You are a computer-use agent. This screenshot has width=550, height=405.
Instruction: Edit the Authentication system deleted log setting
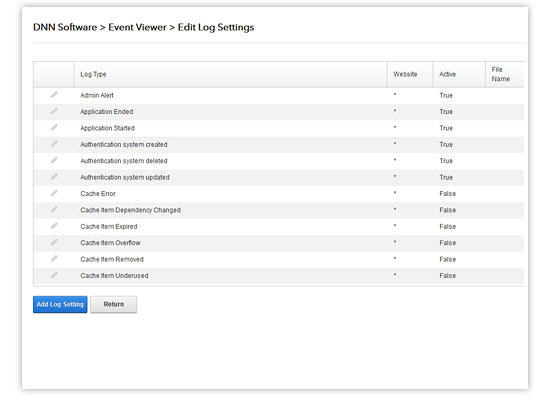click(54, 160)
